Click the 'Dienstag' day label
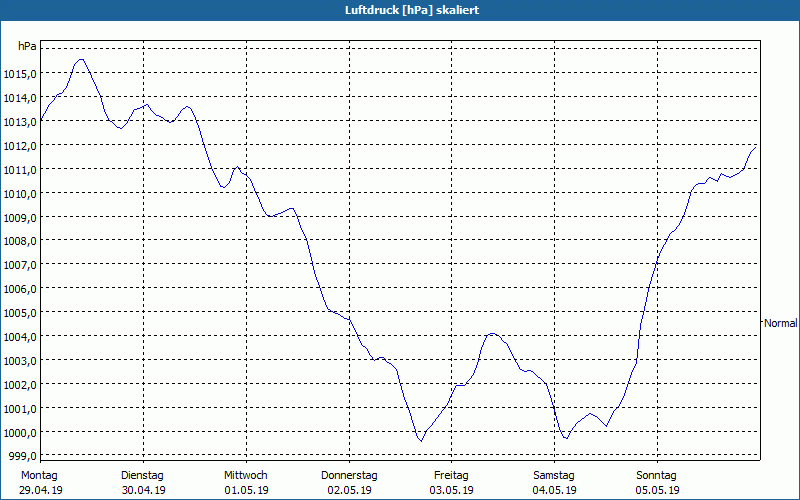The image size is (800, 500). (x=142, y=476)
